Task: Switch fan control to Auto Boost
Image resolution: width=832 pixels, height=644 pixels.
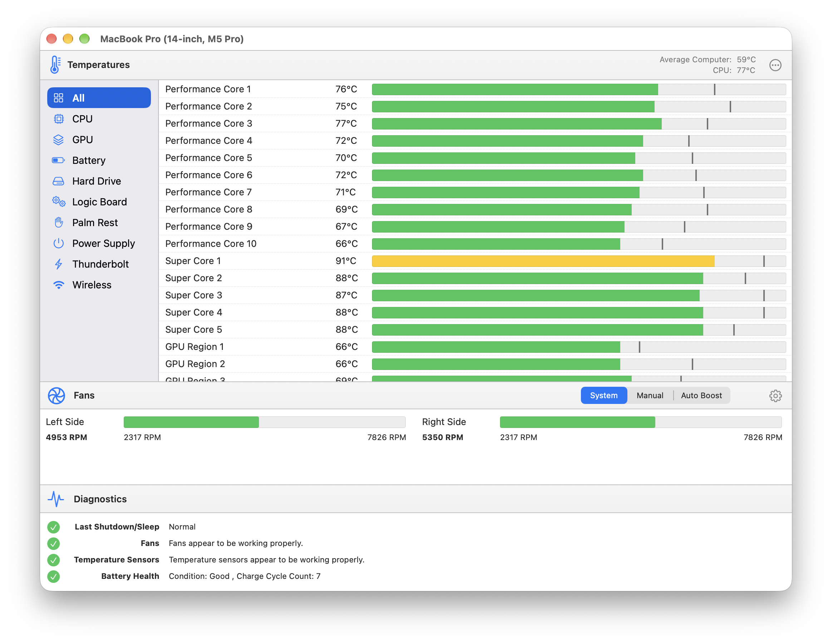Action: [x=701, y=396]
